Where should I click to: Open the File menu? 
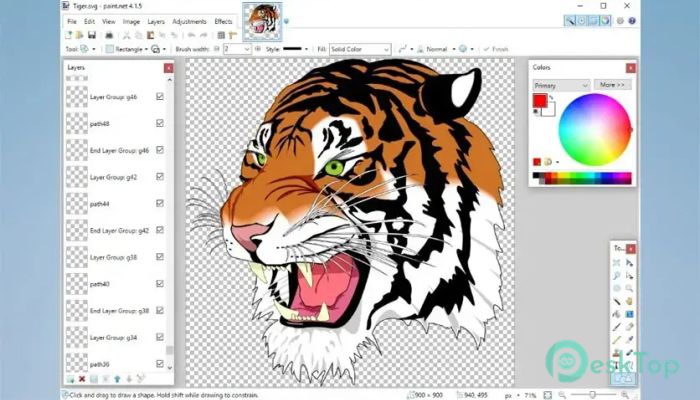(x=72, y=21)
